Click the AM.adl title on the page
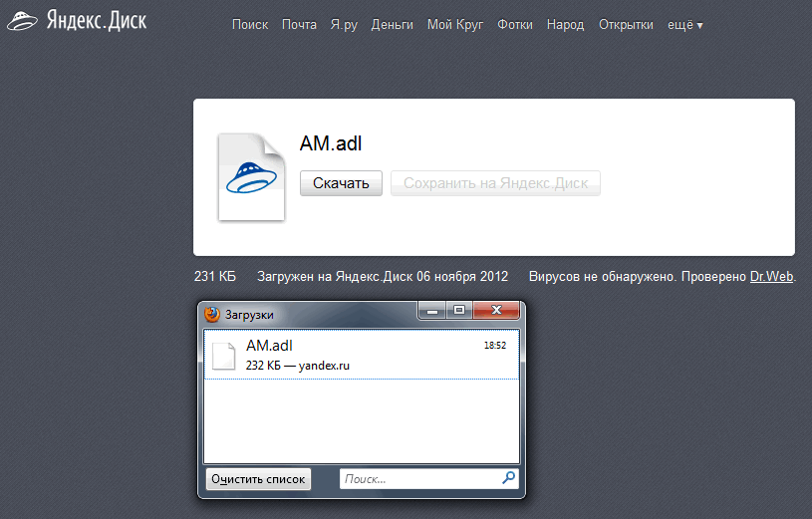The image size is (812, 519). click(x=331, y=143)
